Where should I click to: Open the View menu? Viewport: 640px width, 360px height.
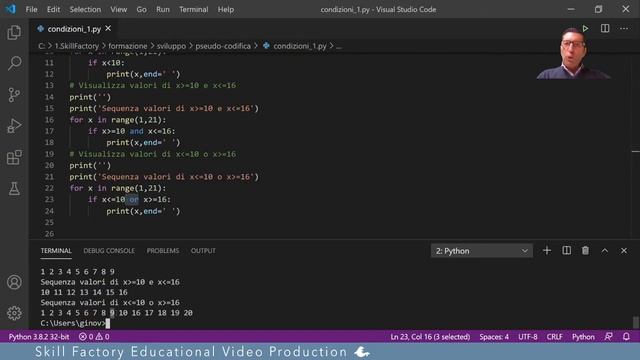point(118,9)
